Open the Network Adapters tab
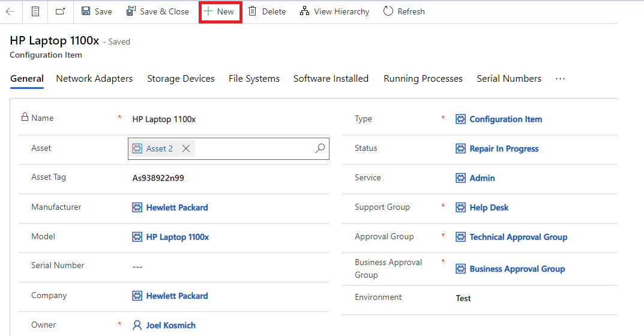644x336 pixels. tap(94, 79)
